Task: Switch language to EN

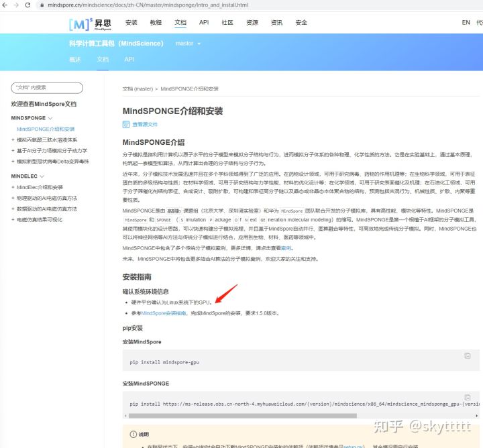Action: point(466,23)
